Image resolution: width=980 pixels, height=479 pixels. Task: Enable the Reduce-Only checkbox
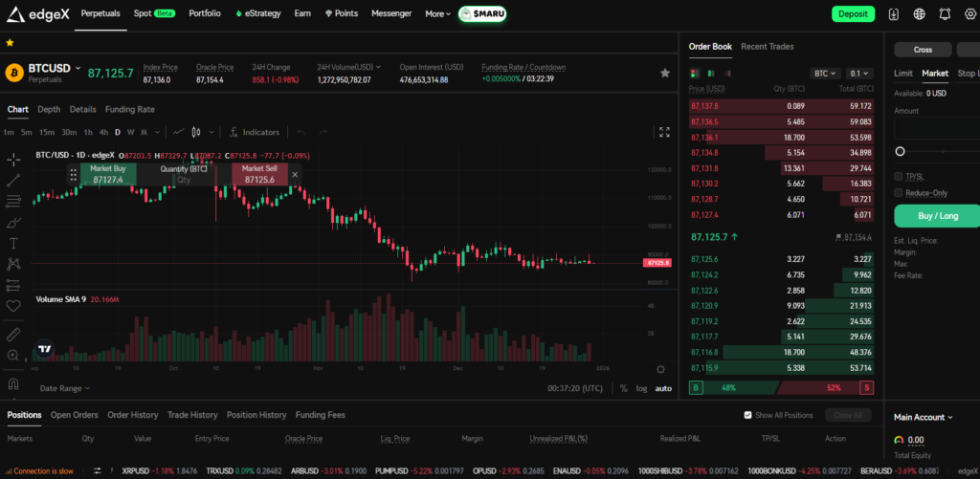pos(899,193)
